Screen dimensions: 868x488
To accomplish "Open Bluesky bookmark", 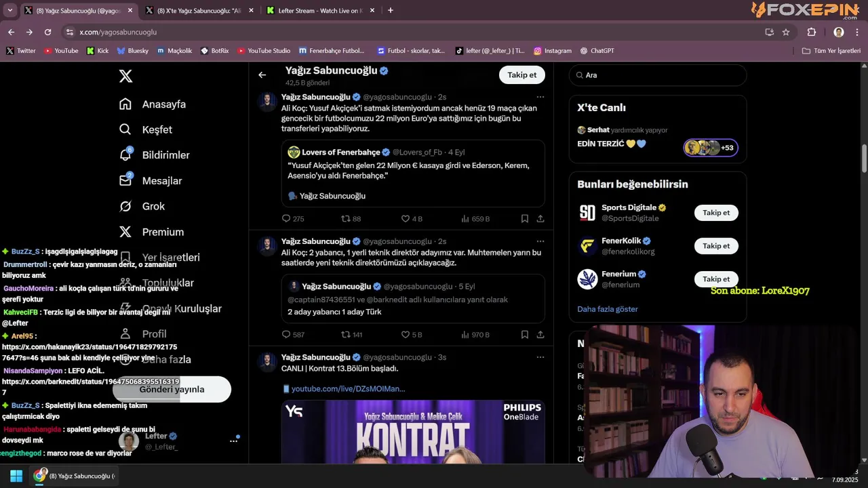I will point(132,51).
